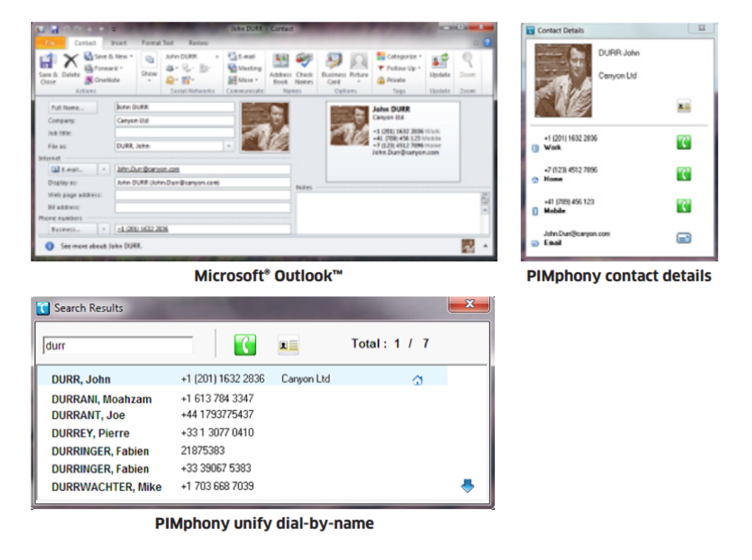
Task: Switch to the Insert ribbon tab
Action: pyautogui.click(x=119, y=43)
